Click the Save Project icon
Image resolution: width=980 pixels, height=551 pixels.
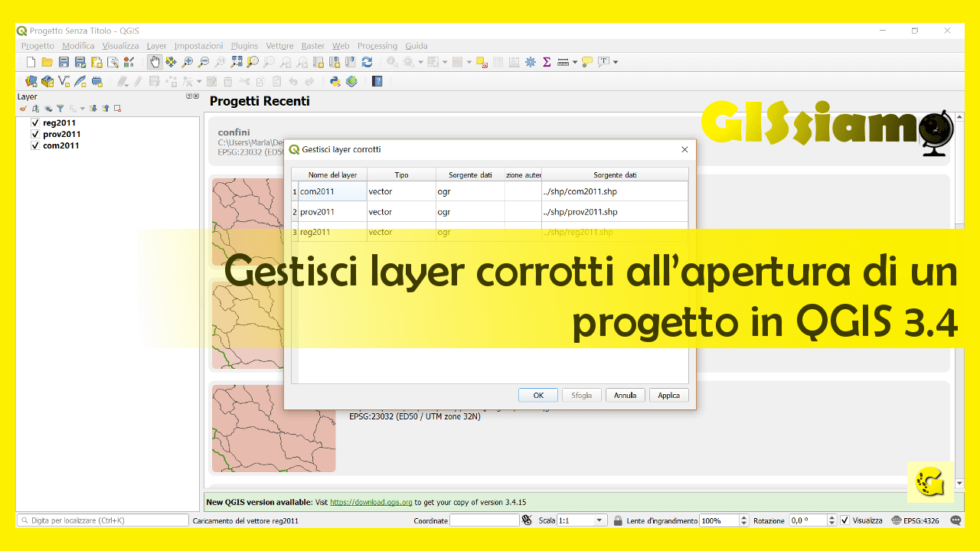[64, 62]
